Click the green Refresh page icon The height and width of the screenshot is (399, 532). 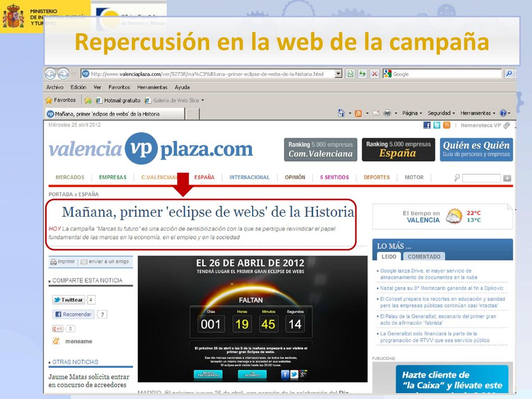click(363, 74)
